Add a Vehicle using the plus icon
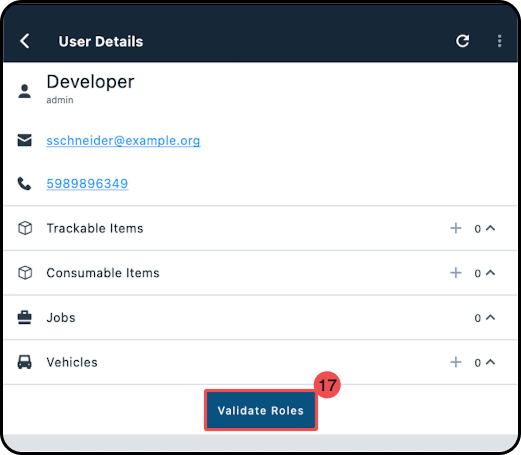The image size is (521, 455). pos(456,362)
